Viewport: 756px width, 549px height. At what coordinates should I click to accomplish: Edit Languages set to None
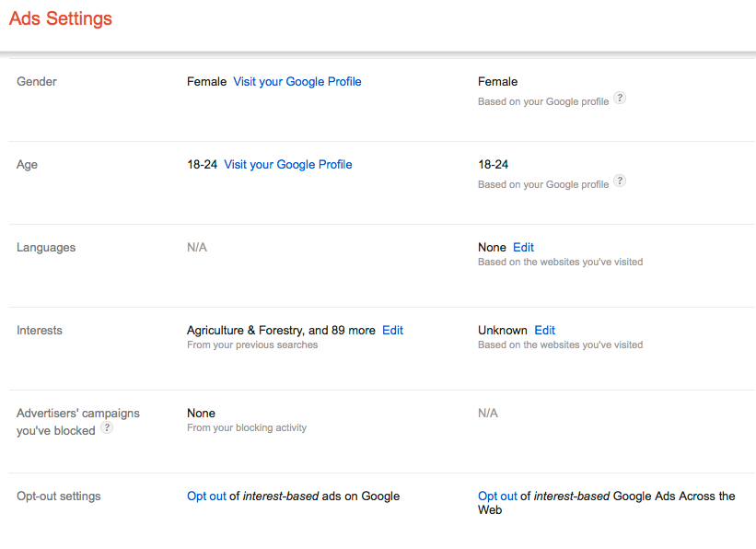[523, 248]
